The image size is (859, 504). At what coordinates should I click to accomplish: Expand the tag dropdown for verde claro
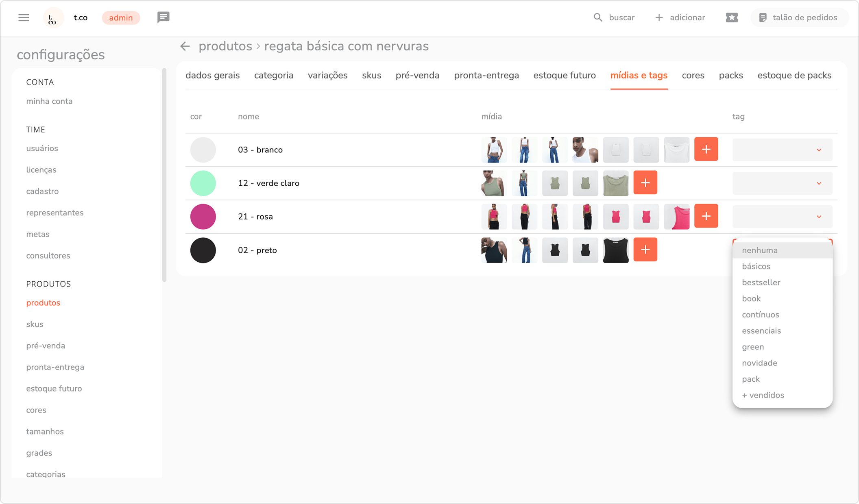[819, 183]
